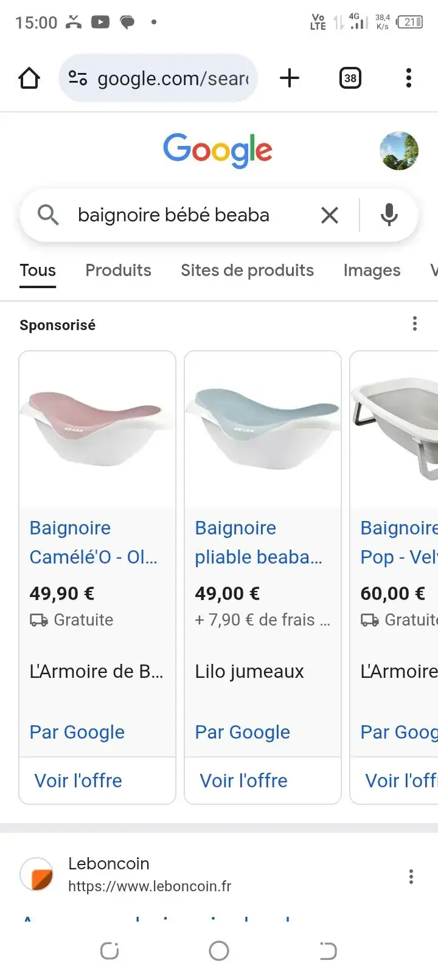Tap the pink Camélé'O bathtub image
Viewport: 438px width, 980px height.
tap(97, 429)
